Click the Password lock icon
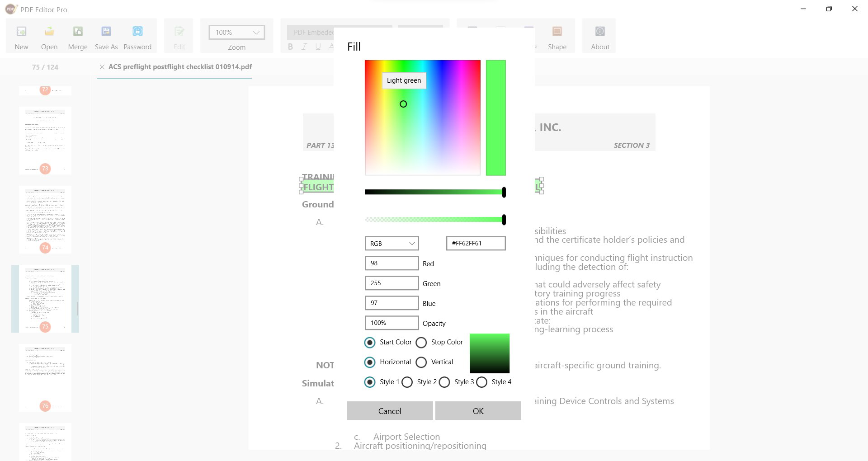Screen dimensions: 868x461 [x=137, y=32]
